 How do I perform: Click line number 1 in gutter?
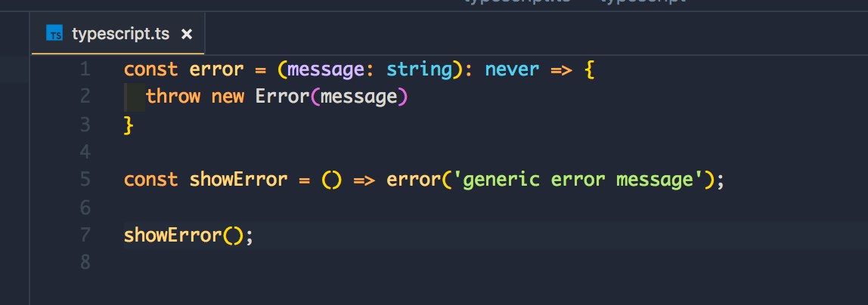click(x=84, y=69)
